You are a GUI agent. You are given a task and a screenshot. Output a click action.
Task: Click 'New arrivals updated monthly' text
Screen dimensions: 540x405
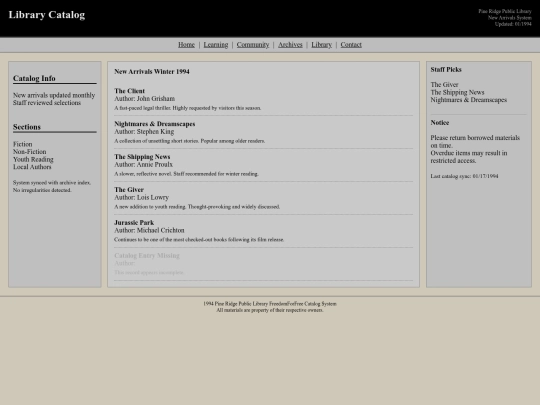(54, 95)
